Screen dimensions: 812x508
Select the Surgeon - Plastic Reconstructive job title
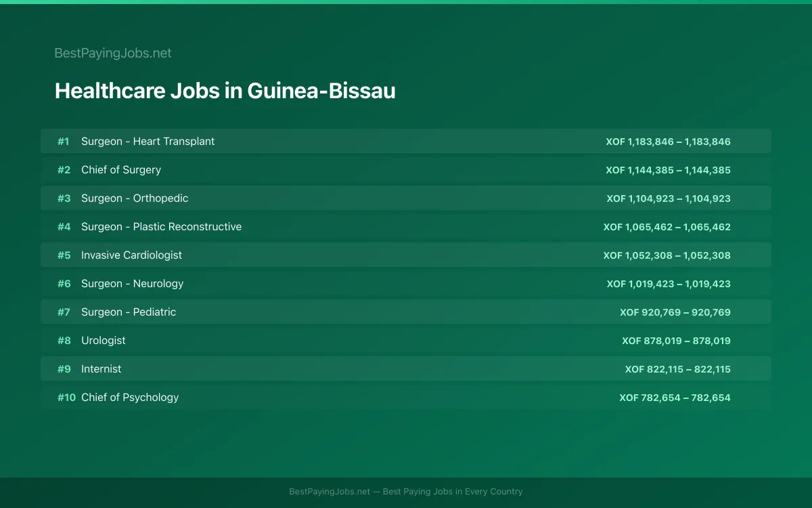[x=161, y=227]
